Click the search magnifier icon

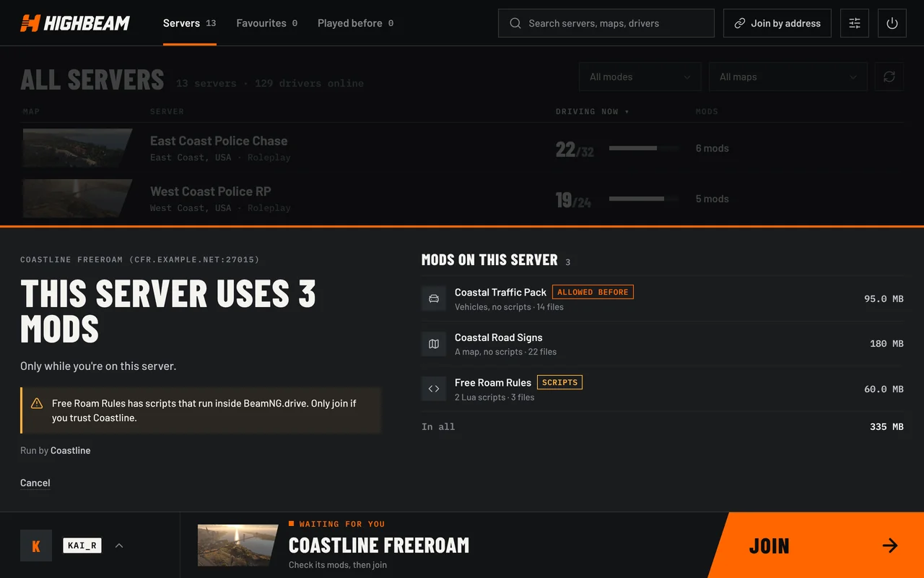[515, 23]
